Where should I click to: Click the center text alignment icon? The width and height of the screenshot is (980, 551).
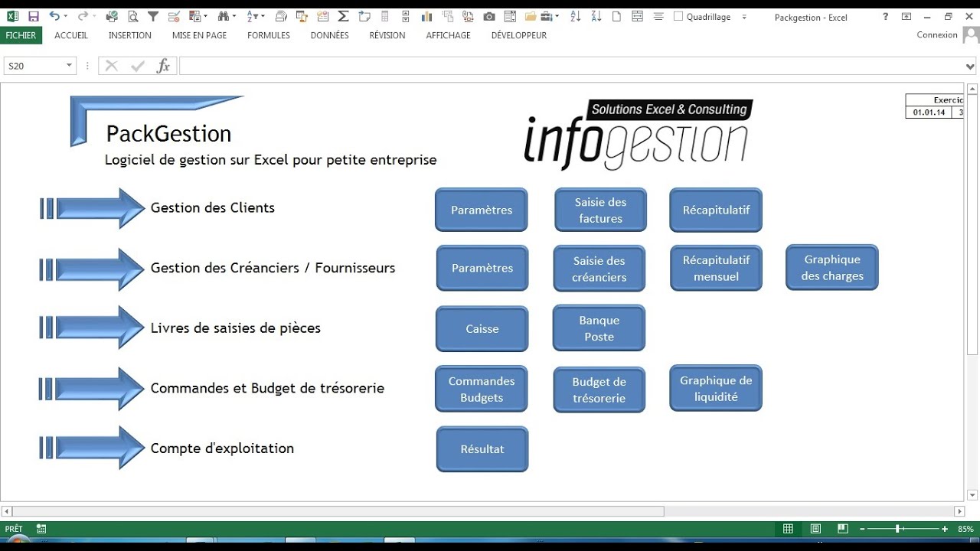(658, 17)
